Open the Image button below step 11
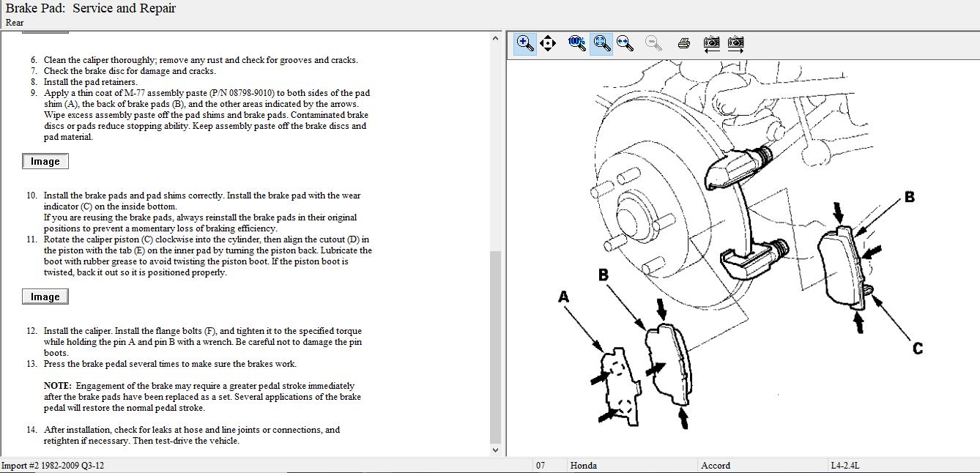The height and width of the screenshot is (473, 980). tap(45, 297)
